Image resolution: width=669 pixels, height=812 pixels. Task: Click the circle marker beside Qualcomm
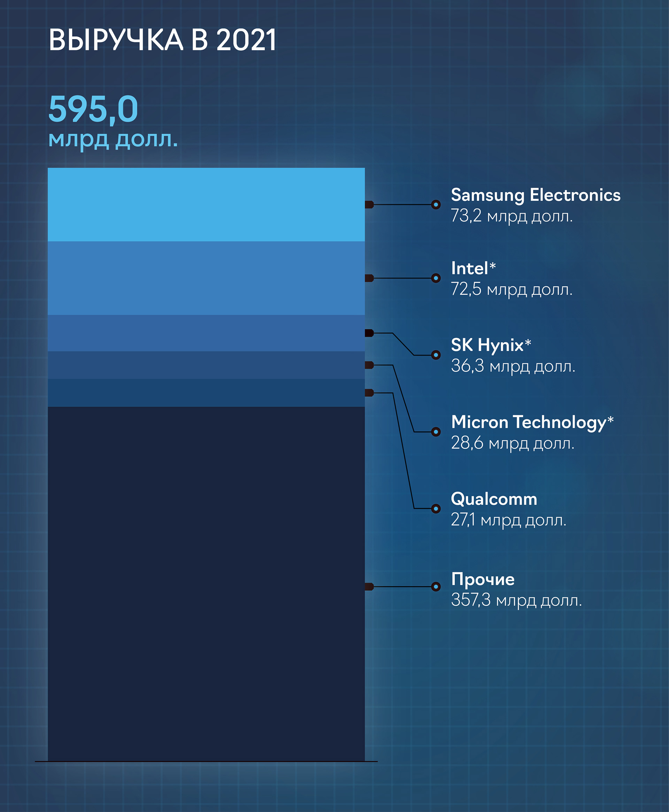436,509
